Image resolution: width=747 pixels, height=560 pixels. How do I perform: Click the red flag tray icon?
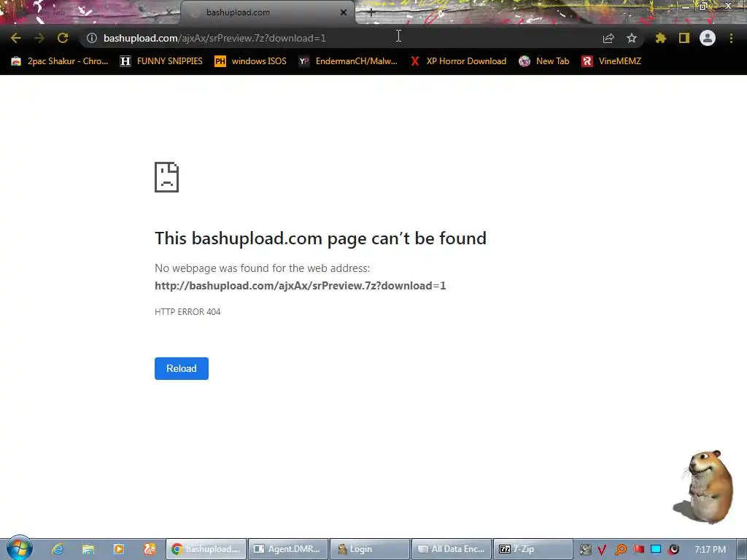click(x=638, y=550)
